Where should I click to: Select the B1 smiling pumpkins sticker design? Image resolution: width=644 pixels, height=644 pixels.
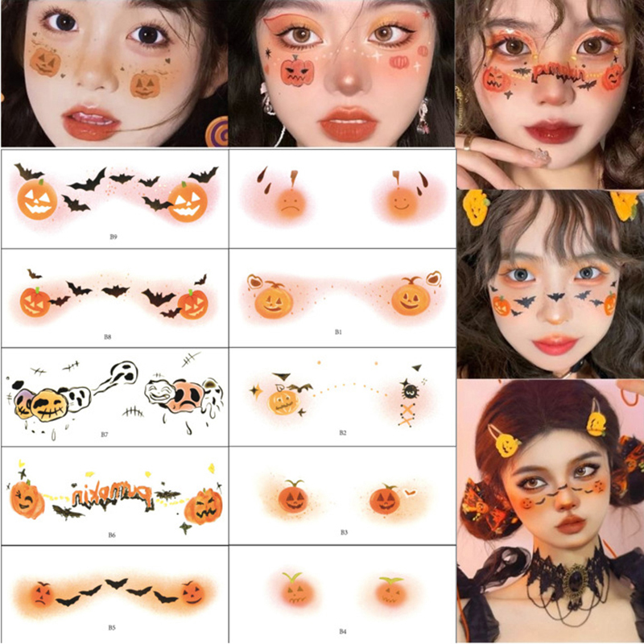(342, 298)
